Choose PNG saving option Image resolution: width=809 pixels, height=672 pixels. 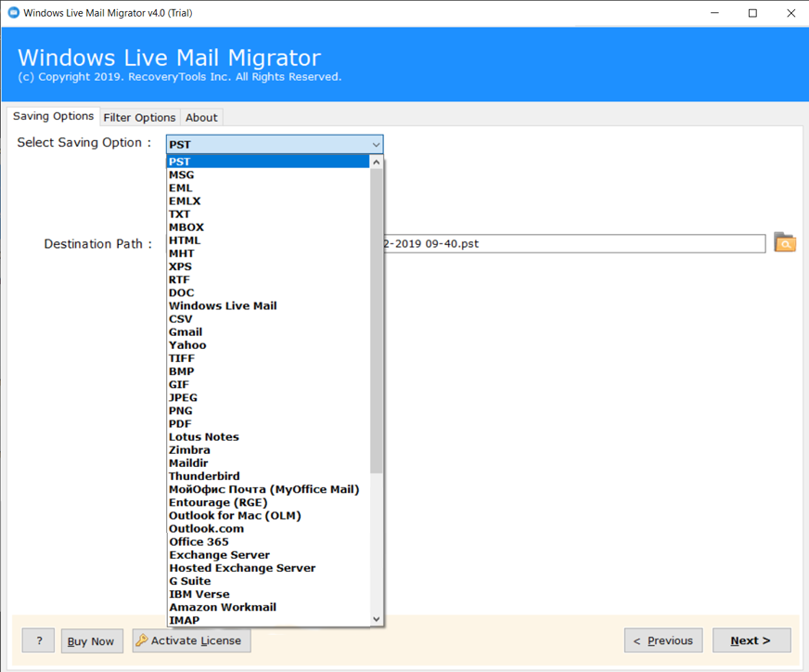(x=268, y=411)
